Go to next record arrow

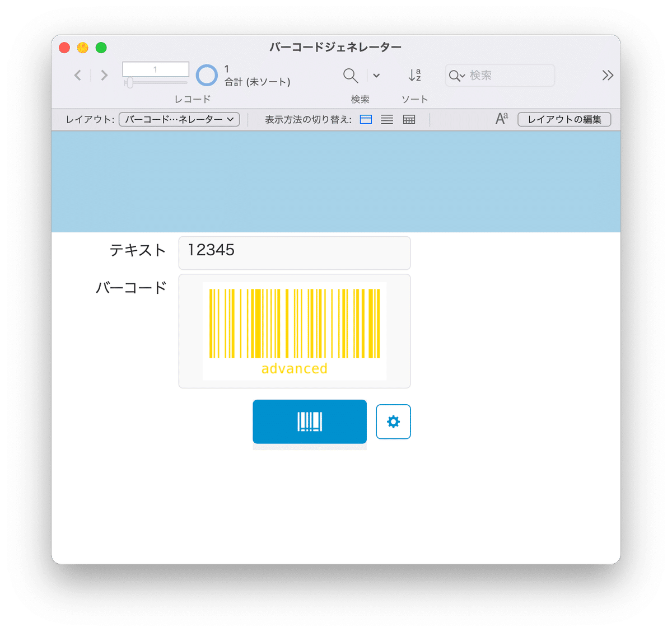(x=104, y=75)
